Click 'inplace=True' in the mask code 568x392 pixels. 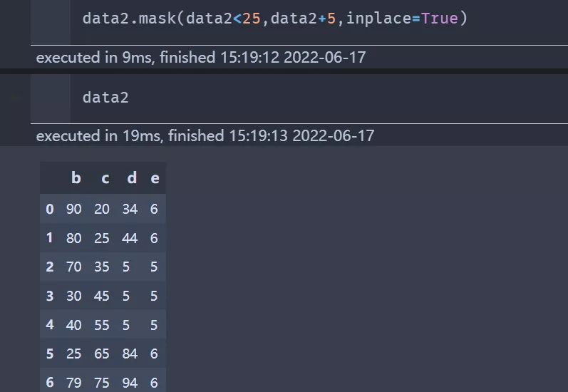[x=402, y=19]
